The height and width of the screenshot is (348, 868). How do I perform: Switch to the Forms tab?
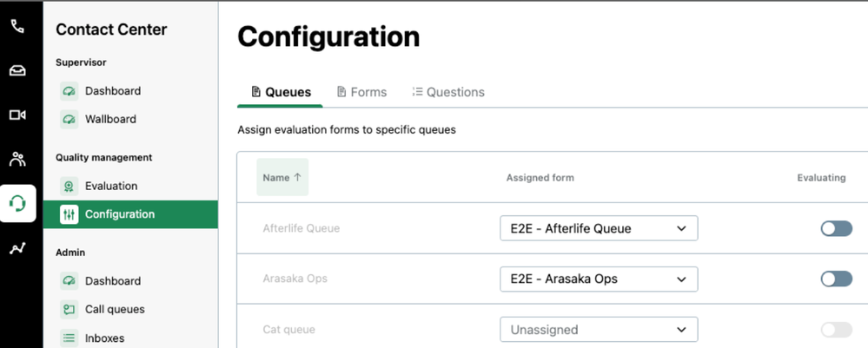pyautogui.click(x=361, y=92)
